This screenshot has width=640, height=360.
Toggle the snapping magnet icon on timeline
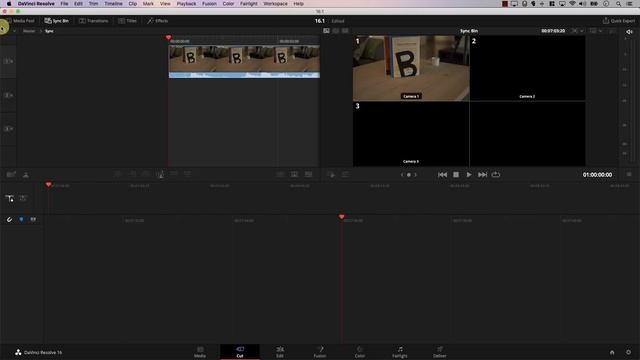click(x=9, y=220)
